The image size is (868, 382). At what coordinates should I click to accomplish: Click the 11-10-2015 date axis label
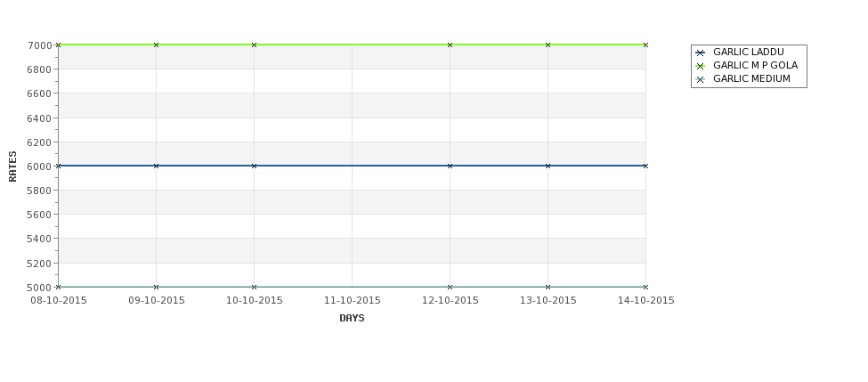[x=352, y=300]
